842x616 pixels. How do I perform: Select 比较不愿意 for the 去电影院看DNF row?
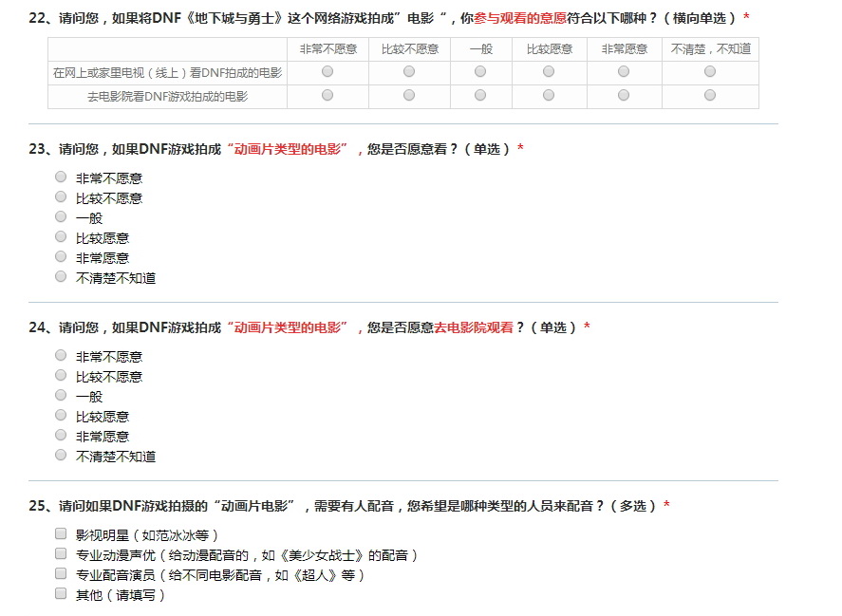click(409, 95)
